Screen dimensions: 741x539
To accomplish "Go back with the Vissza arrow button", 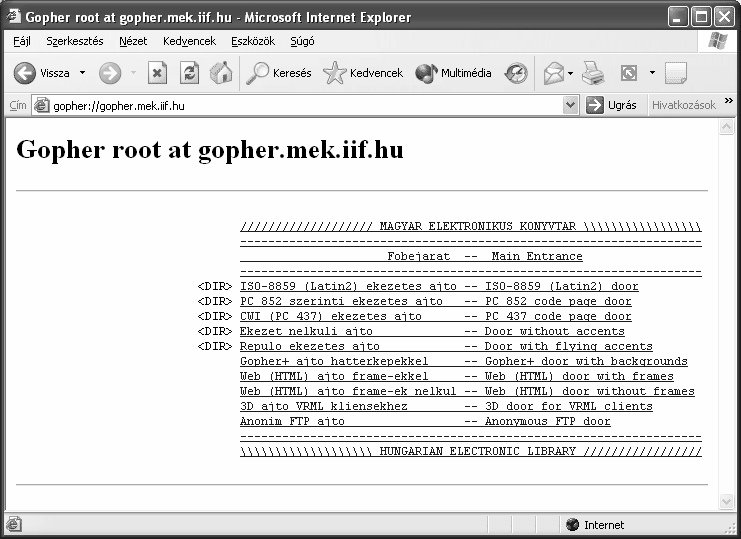I will (x=42, y=73).
